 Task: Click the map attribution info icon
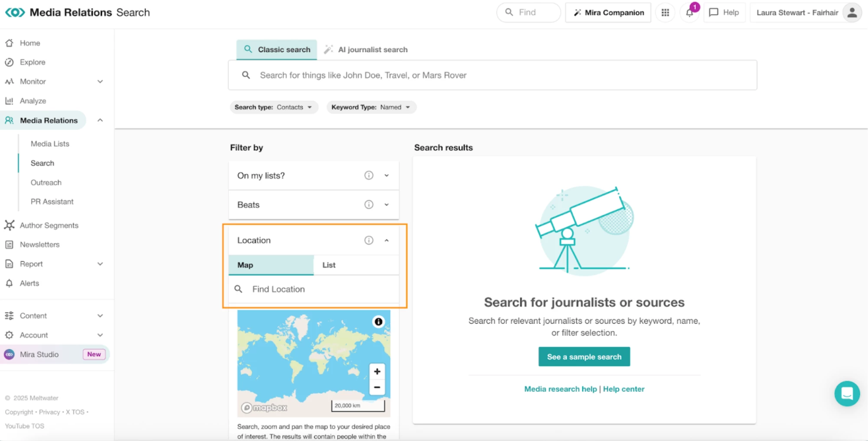379,322
